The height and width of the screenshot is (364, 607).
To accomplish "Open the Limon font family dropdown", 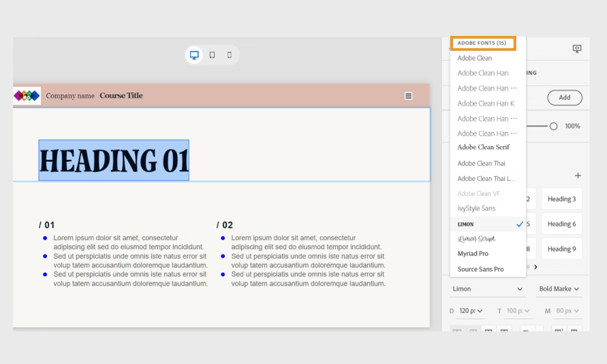I will pos(487,289).
